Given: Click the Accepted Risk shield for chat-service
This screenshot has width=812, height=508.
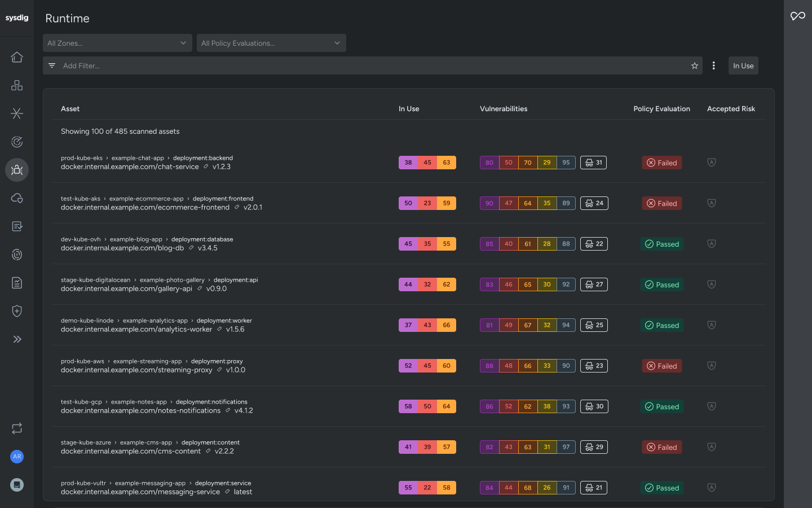Looking at the screenshot, I should coord(712,162).
